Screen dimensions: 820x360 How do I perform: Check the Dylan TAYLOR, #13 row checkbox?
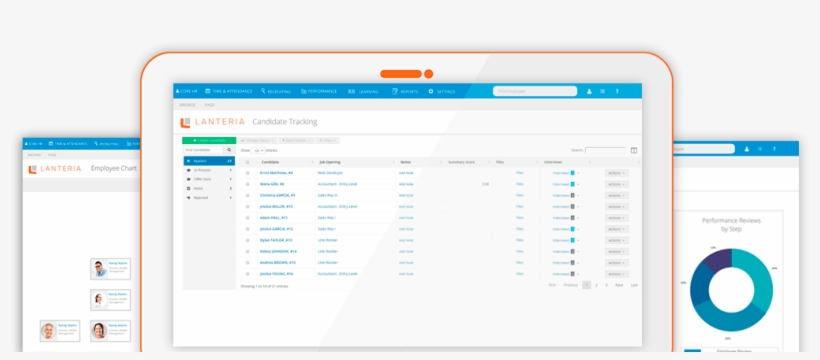[x=247, y=240]
